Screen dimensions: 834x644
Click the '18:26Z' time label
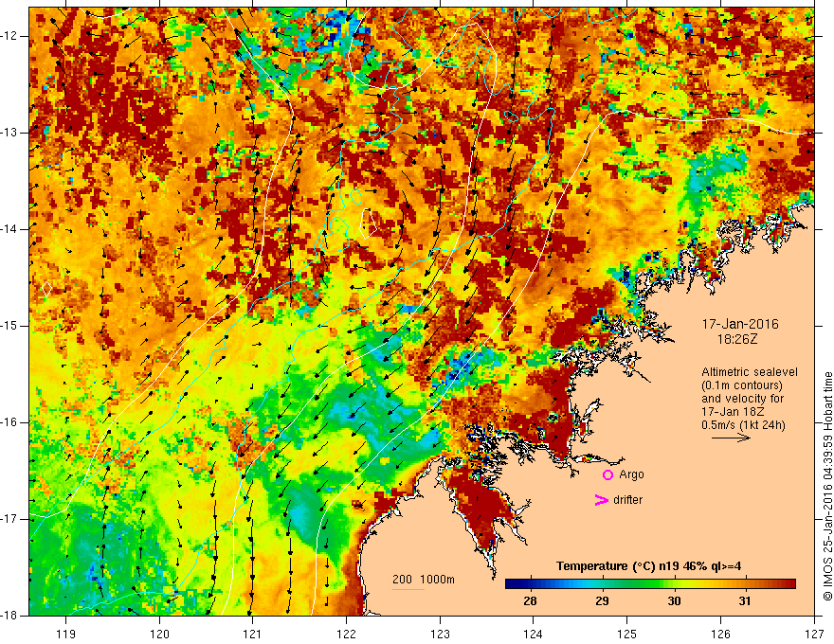click(x=736, y=339)
